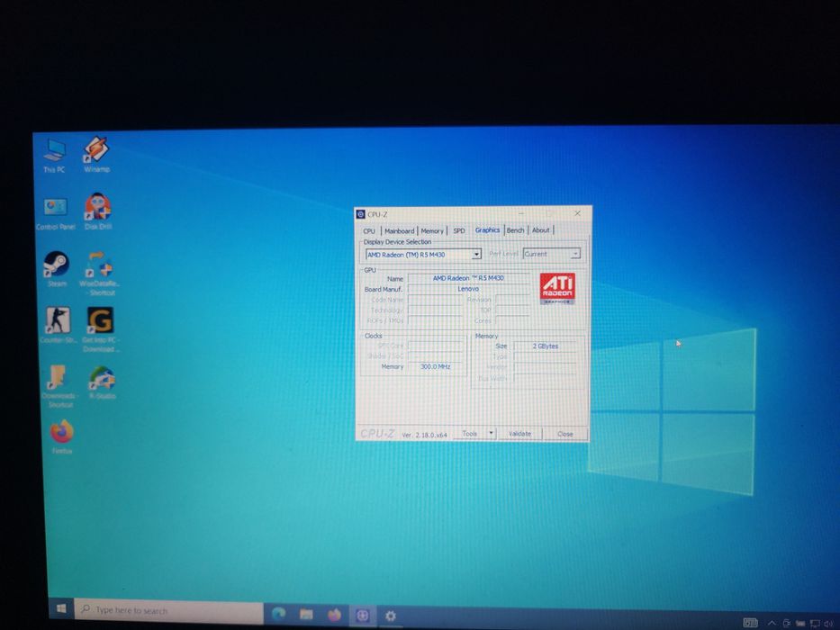Open the This PC desktop icon
The width and height of the screenshot is (840, 630).
click(x=54, y=156)
